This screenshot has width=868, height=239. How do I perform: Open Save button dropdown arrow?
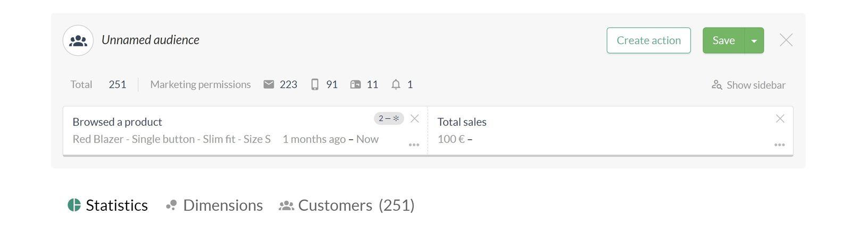click(x=754, y=41)
